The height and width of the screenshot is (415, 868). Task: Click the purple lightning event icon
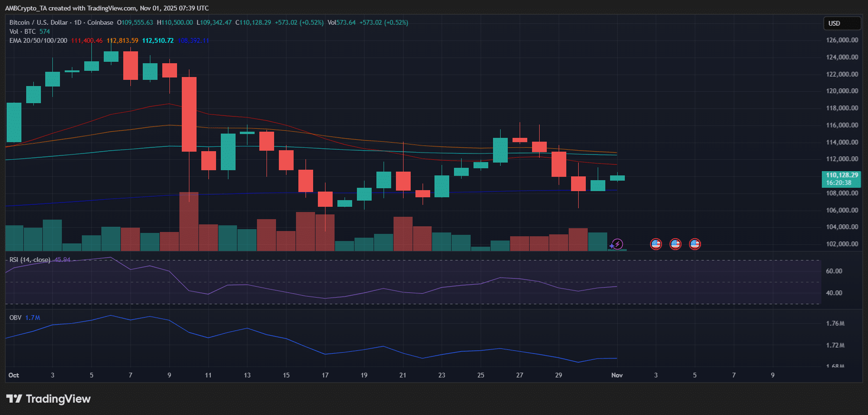(617, 244)
